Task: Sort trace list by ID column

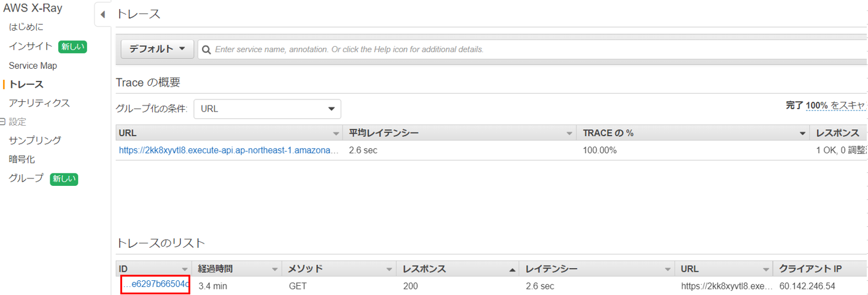Action: pyautogui.click(x=153, y=269)
